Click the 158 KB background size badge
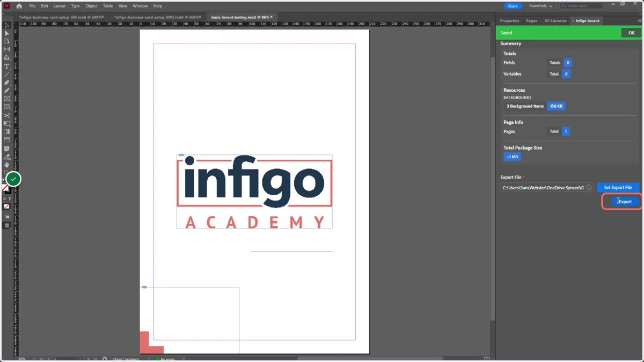644x362 pixels. 556,106
